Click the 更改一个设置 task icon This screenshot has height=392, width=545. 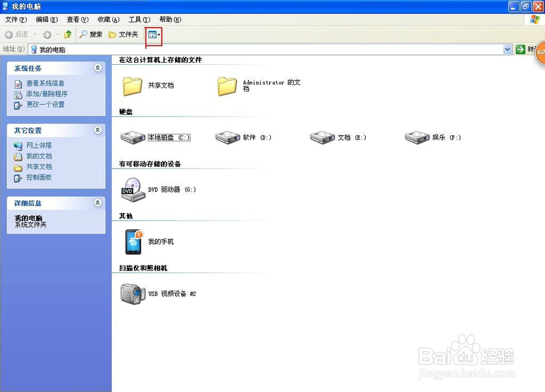(x=18, y=105)
